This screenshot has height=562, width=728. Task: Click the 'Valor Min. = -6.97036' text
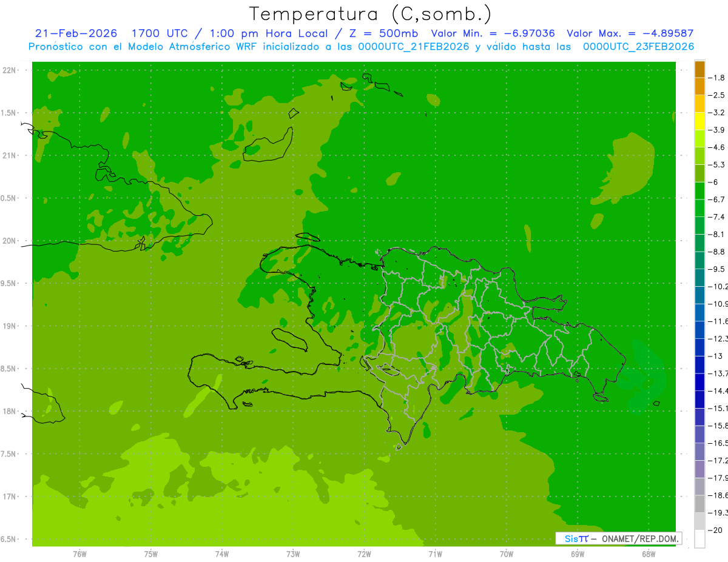click(493, 34)
